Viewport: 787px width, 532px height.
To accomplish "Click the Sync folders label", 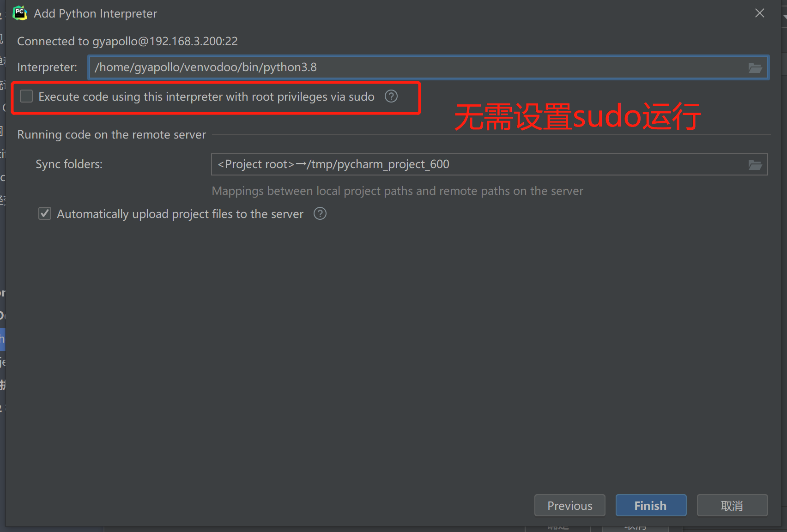I will (x=69, y=164).
